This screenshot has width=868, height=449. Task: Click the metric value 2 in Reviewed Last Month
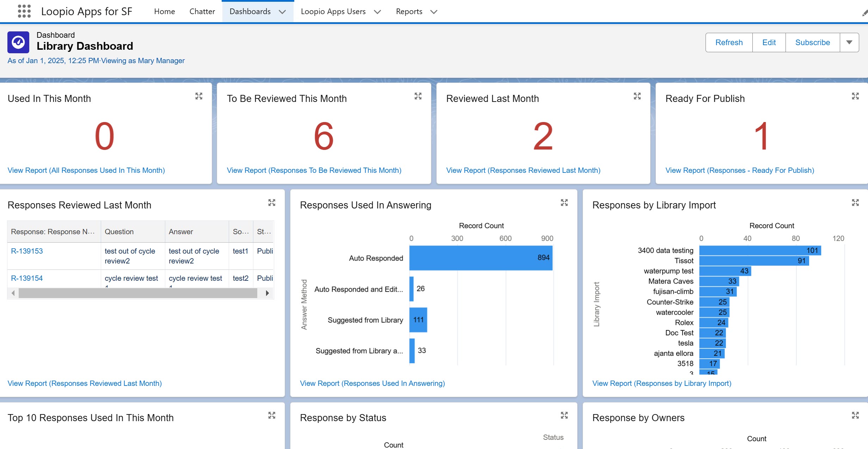tap(543, 136)
